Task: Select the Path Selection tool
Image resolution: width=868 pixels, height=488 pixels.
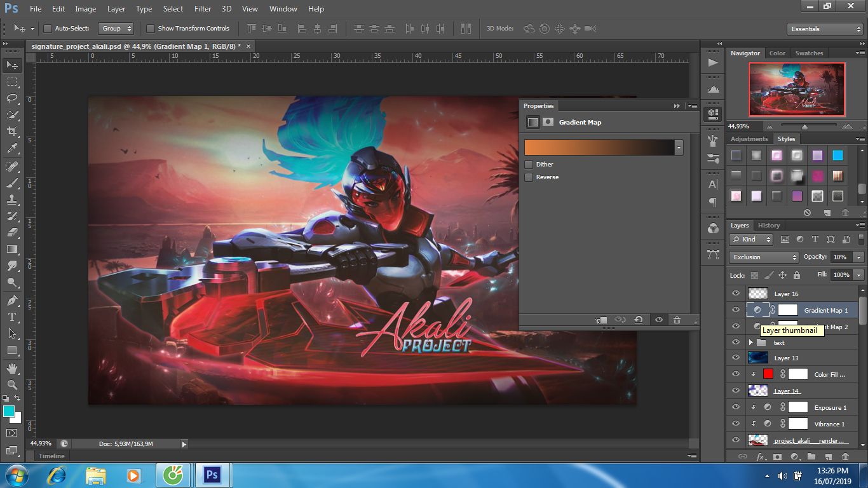Action: (x=12, y=334)
